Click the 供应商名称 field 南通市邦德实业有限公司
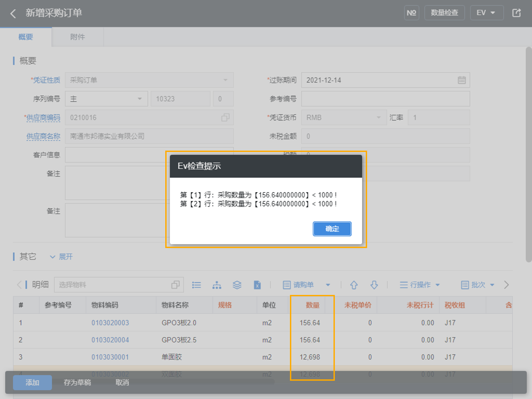Viewport: 532px width, 399px height. [149, 136]
